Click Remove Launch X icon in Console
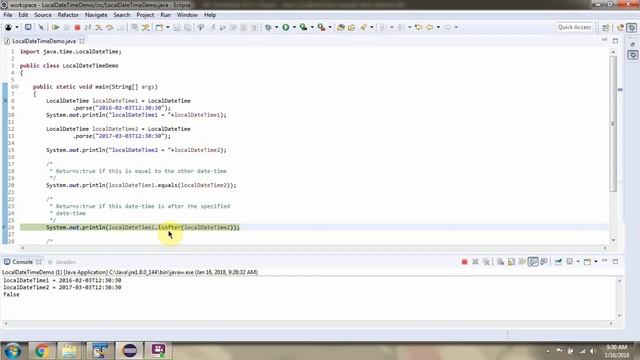Image resolution: width=640 pixels, height=360 pixels. 475,262
